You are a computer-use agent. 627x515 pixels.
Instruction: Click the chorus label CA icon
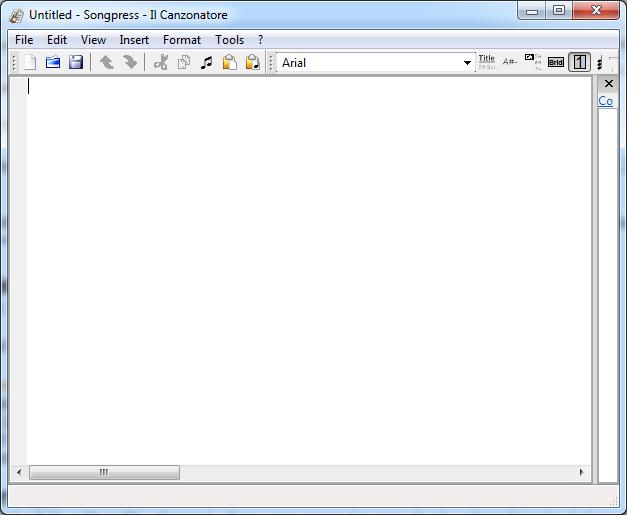tap(533, 62)
